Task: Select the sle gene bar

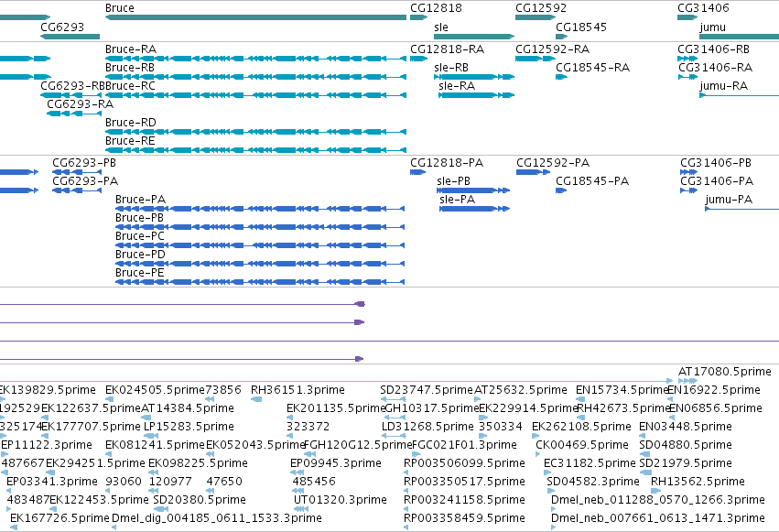Action: click(x=474, y=37)
